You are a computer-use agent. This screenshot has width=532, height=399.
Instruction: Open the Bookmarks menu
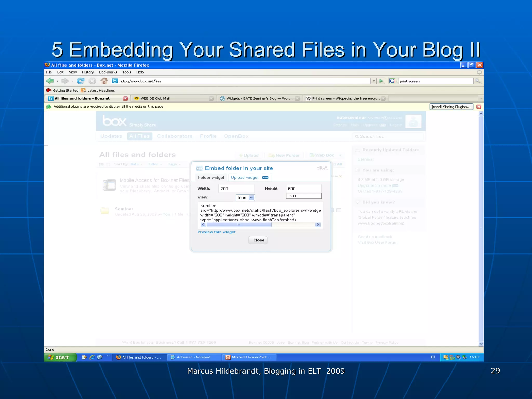(x=108, y=72)
